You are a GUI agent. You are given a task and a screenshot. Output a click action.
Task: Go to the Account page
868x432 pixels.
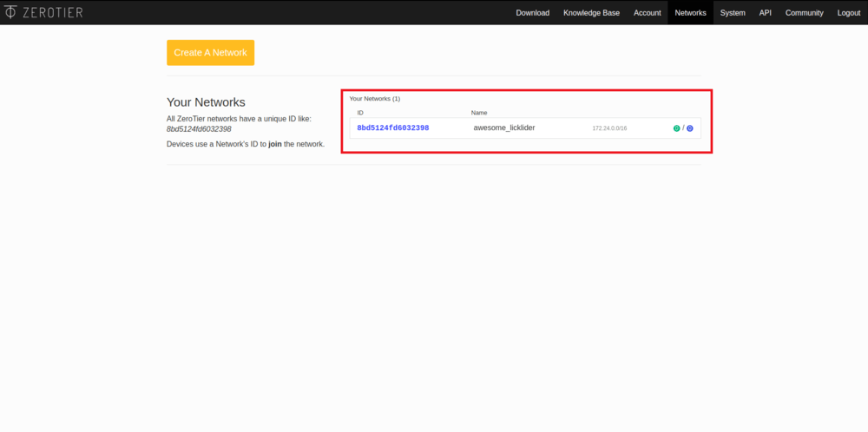point(647,13)
